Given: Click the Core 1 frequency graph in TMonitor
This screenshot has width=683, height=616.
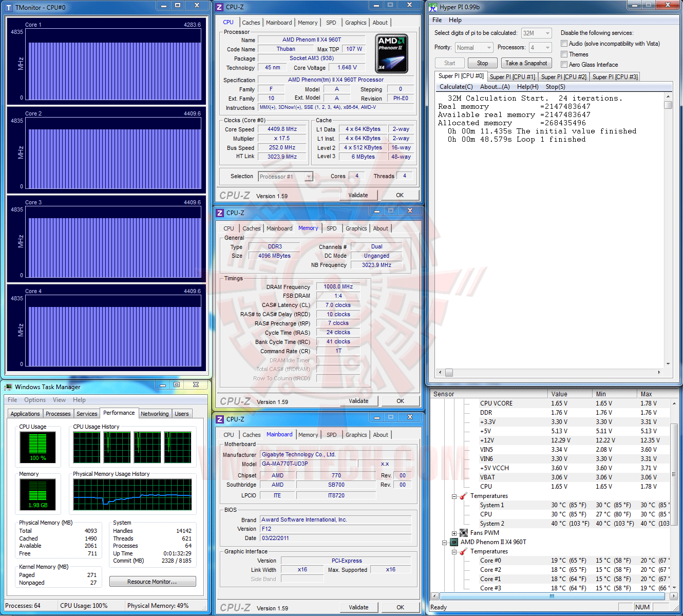Looking at the screenshot, I should (x=115, y=64).
